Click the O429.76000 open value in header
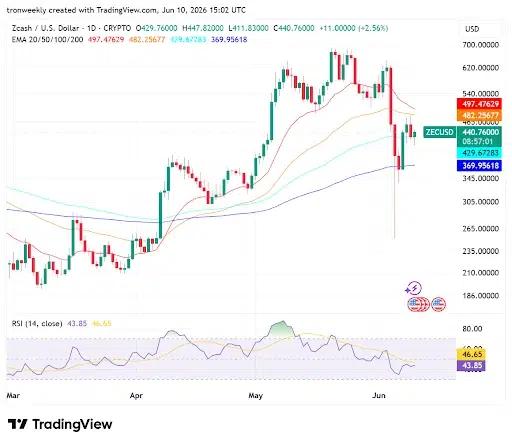Image resolution: width=512 pixels, height=444 pixels. point(157,28)
